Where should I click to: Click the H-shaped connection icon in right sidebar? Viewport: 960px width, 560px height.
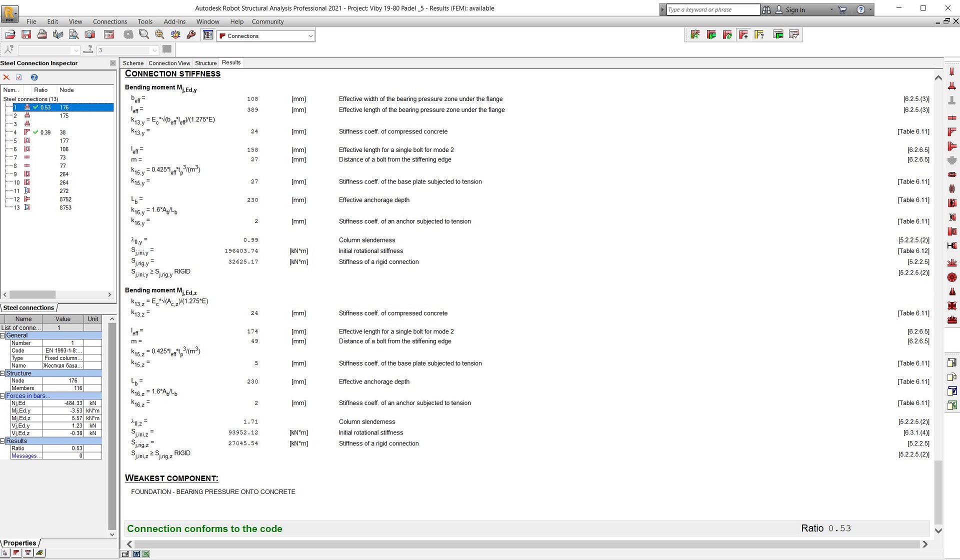pos(952,245)
